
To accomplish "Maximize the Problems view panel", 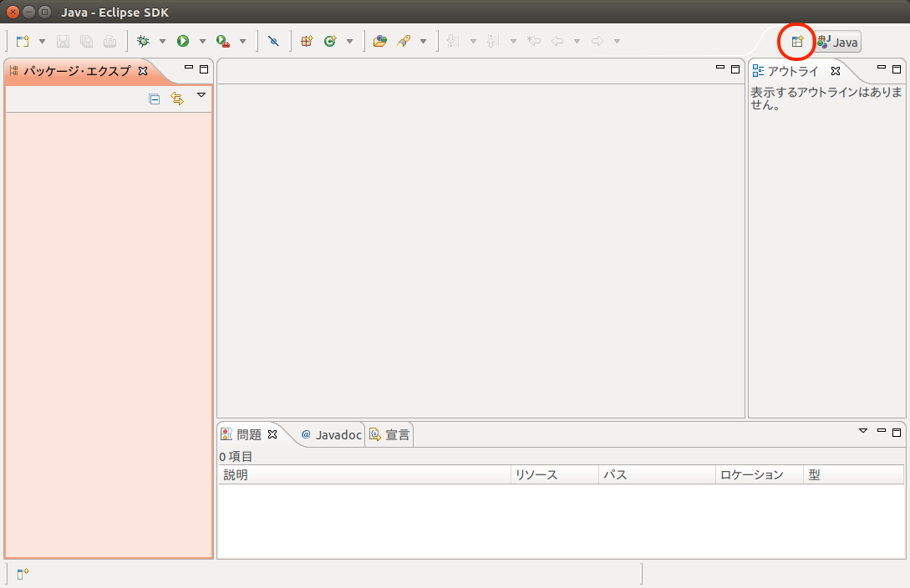I will (897, 432).
